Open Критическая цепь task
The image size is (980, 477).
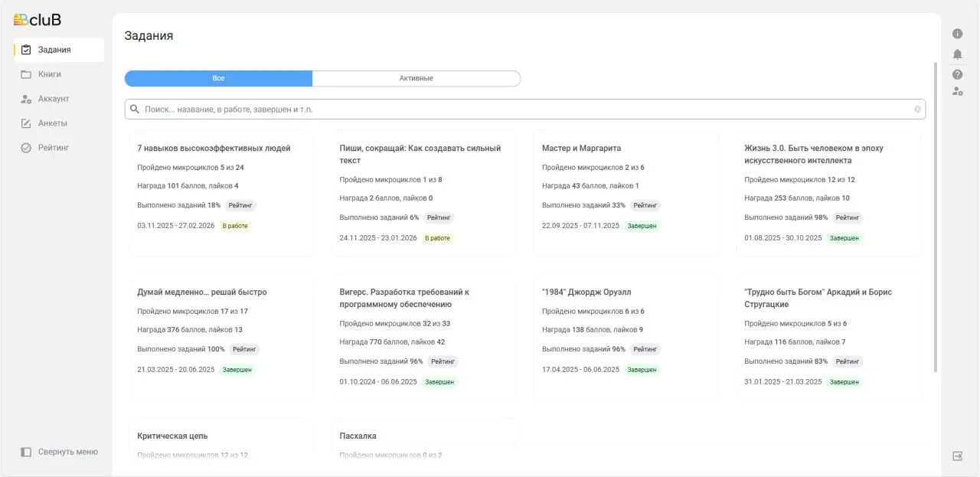pyautogui.click(x=172, y=436)
